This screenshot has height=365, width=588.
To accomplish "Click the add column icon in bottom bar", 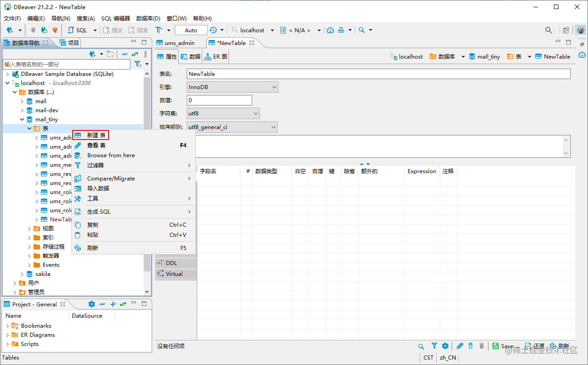I will [x=471, y=346].
